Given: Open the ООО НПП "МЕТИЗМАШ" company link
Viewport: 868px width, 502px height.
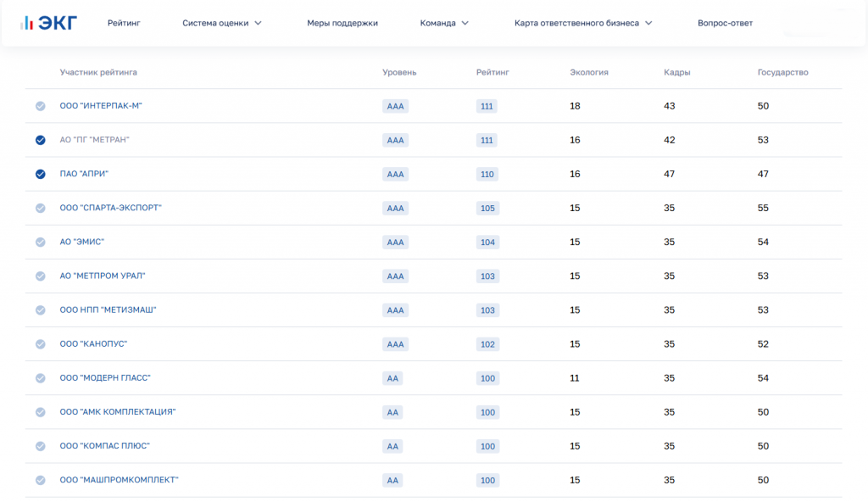Looking at the screenshot, I should click(x=108, y=310).
